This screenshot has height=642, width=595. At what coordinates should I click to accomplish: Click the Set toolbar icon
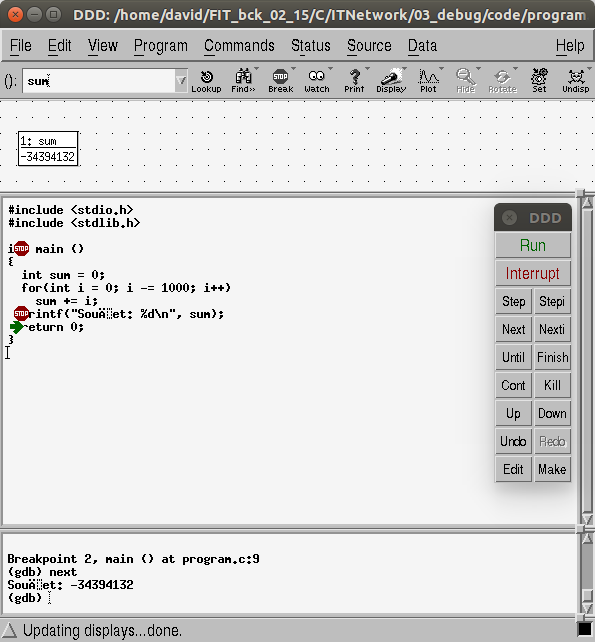539,81
